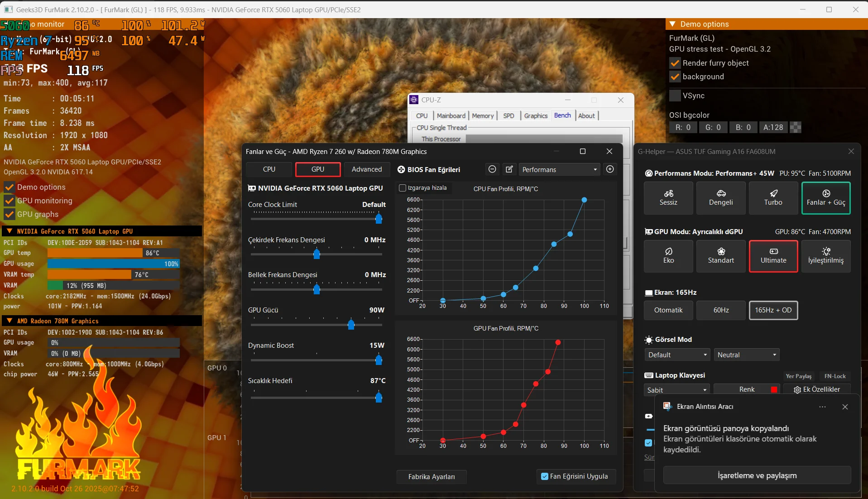Remove fan profile with minus icon
This screenshot has width=868, height=499.
(x=492, y=169)
